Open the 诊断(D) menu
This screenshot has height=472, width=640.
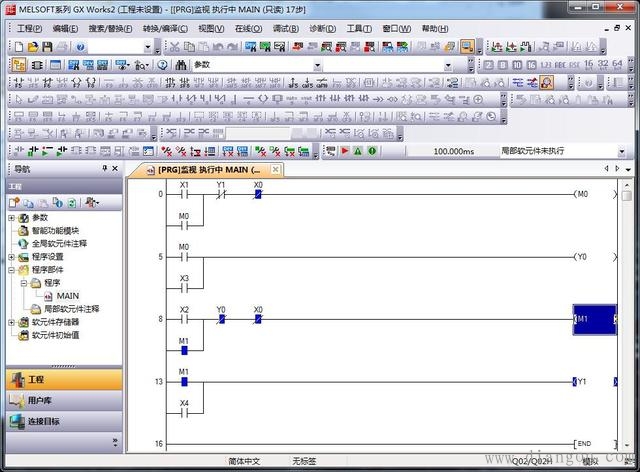[321, 29]
